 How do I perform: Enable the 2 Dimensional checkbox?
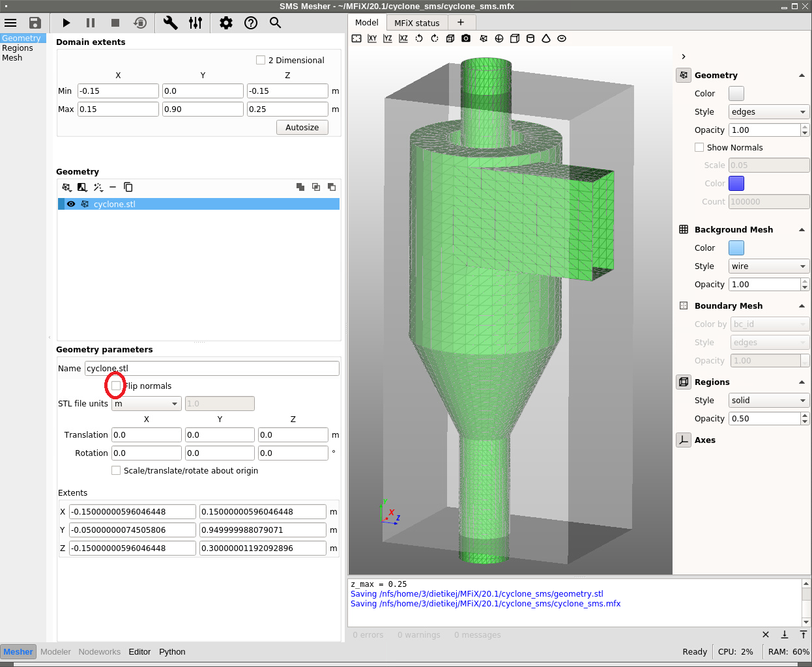(x=261, y=60)
